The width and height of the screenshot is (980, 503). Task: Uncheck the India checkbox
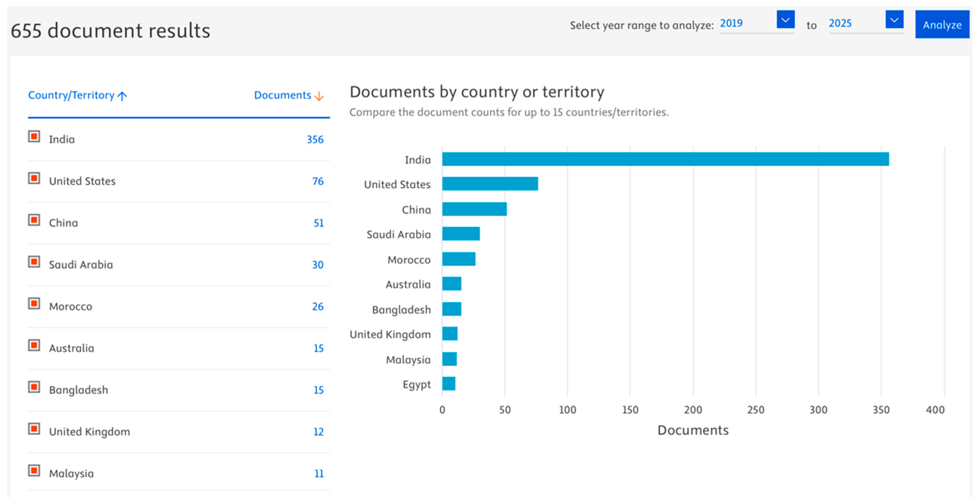tap(34, 136)
